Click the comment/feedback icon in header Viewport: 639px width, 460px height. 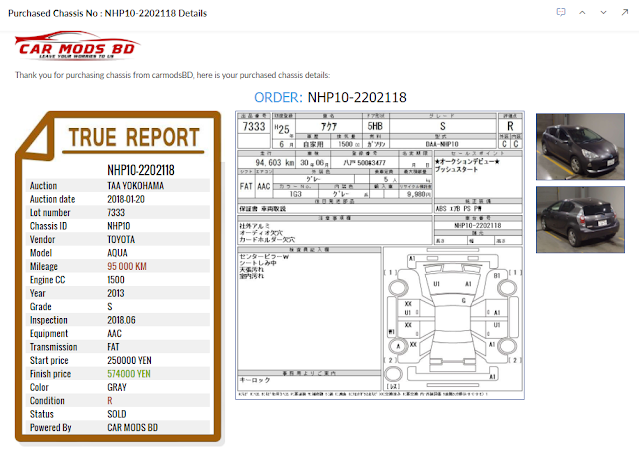coord(561,12)
